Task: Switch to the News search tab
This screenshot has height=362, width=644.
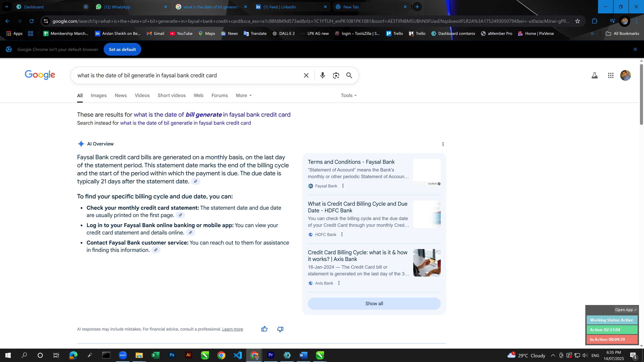Action: coord(121,95)
